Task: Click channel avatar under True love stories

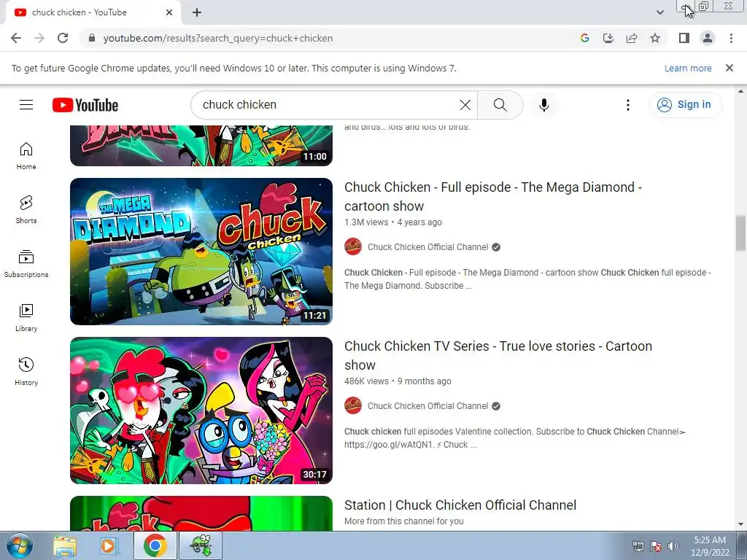Action: (353, 405)
